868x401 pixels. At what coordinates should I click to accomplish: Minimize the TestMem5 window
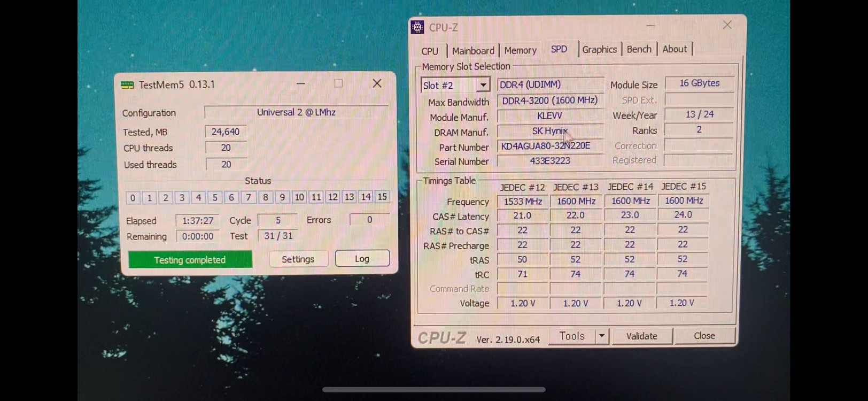301,84
